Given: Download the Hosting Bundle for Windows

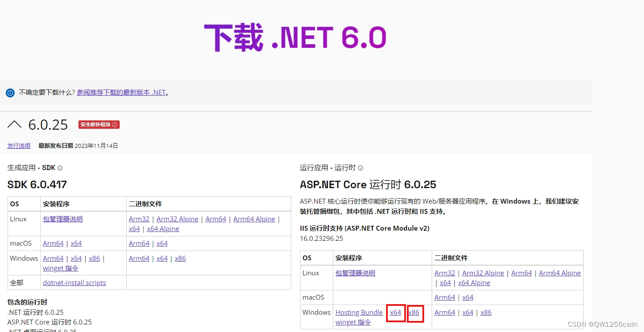Looking at the screenshot, I should coord(359,312).
